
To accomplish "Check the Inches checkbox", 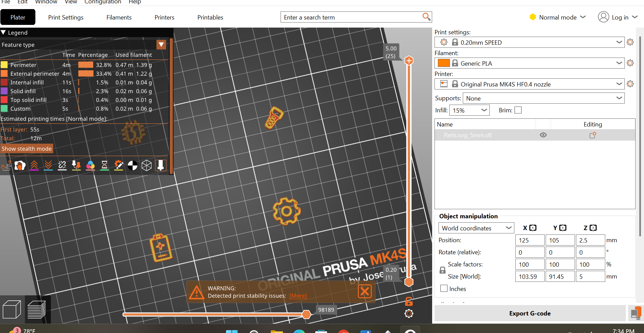I will pyautogui.click(x=444, y=288).
